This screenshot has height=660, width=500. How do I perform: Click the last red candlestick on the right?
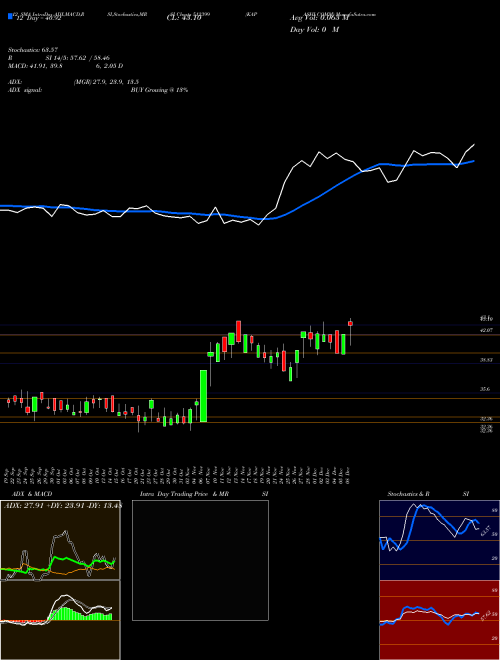350,323
